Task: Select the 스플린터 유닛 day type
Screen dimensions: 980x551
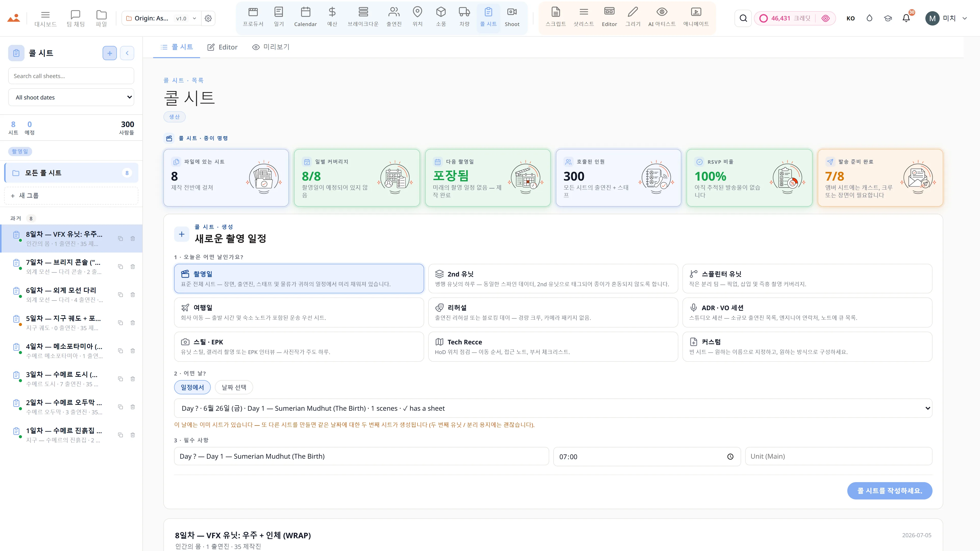Action: tap(807, 278)
